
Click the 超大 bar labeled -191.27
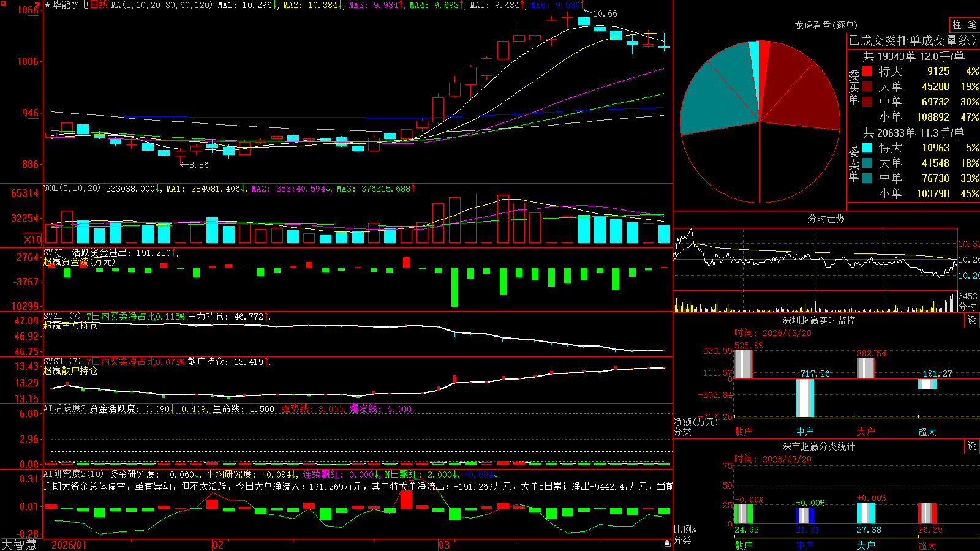point(927,384)
